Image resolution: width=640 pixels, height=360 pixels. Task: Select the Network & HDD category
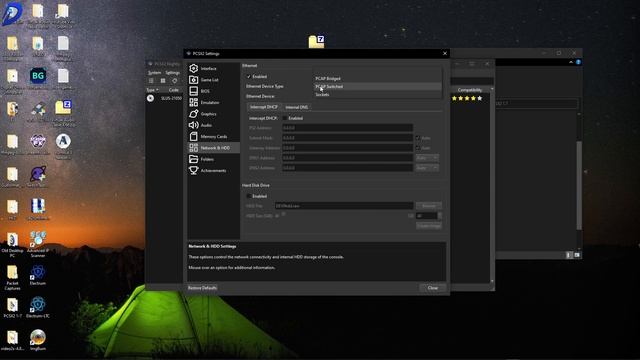click(x=213, y=148)
